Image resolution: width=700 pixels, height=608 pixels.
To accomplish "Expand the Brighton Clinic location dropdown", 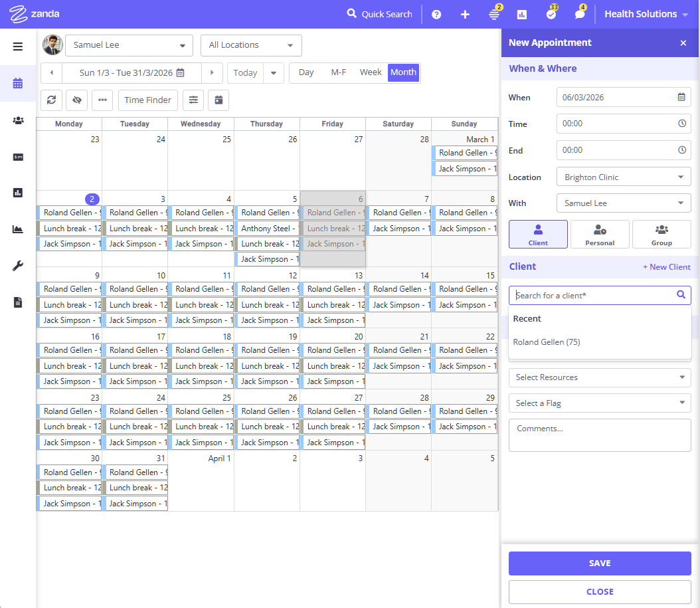I will [624, 177].
